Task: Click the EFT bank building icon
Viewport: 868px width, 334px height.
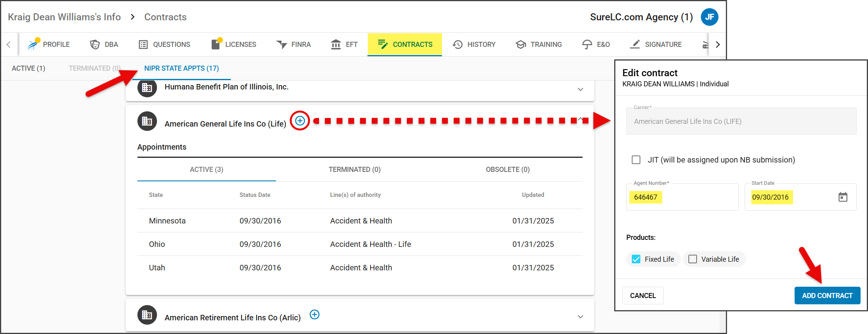Action: 336,45
